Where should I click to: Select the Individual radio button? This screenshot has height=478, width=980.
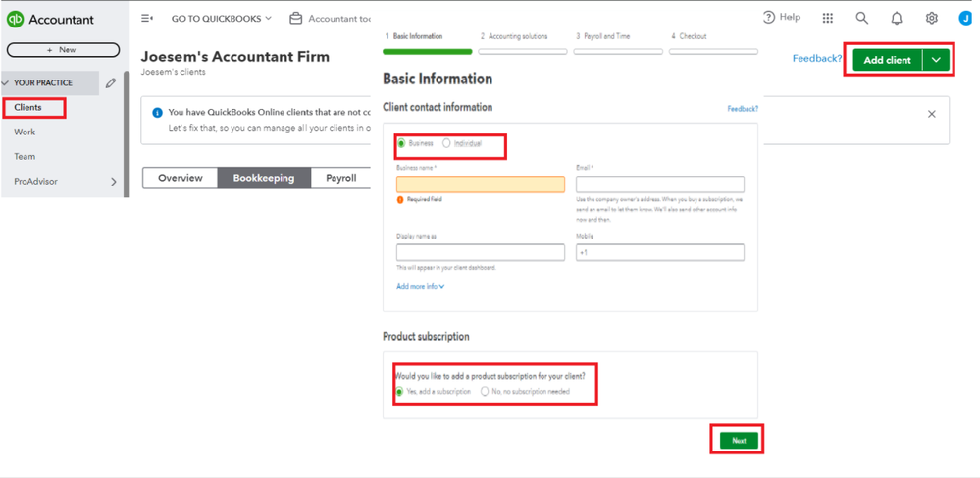point(446,143)
